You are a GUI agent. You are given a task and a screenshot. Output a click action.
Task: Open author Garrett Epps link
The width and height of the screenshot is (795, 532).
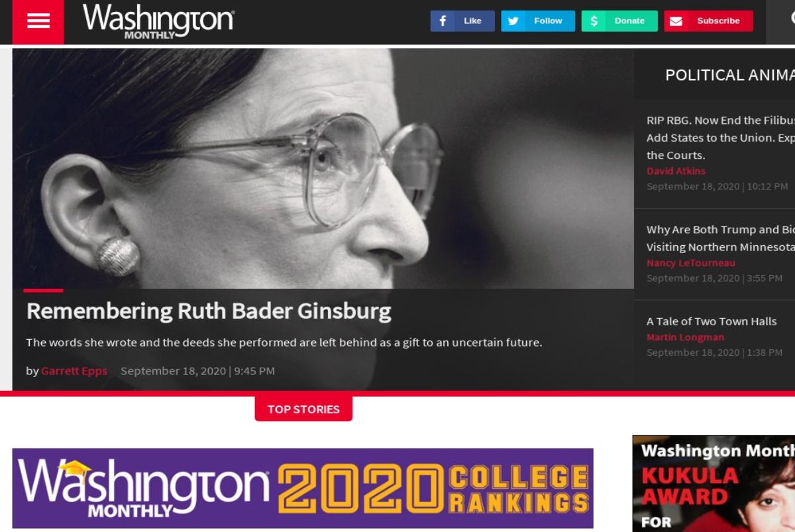(x=74, y=371)
